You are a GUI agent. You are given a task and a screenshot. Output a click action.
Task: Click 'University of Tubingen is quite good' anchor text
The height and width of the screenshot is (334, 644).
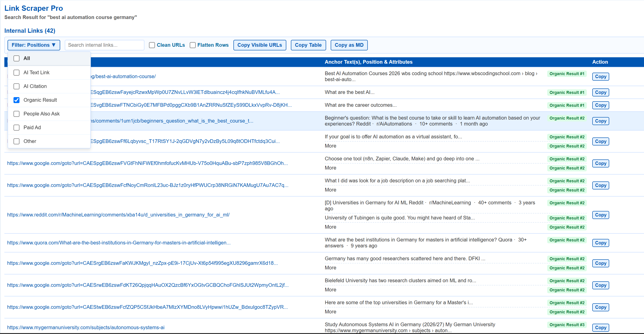tap(400, 218)
